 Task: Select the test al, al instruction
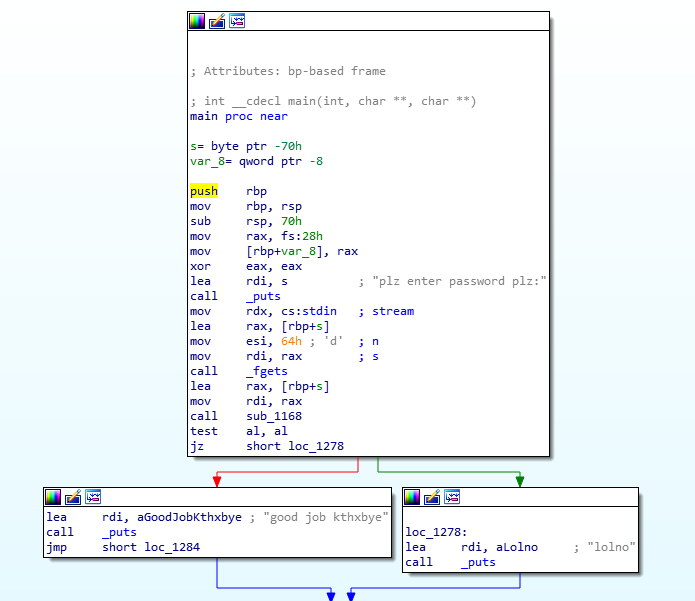point(239,431)
